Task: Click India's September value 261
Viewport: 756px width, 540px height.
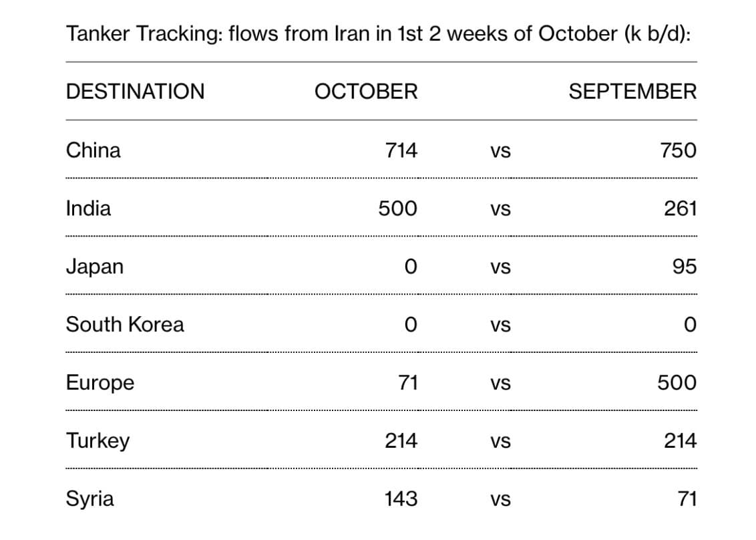Action: (681, 209)
